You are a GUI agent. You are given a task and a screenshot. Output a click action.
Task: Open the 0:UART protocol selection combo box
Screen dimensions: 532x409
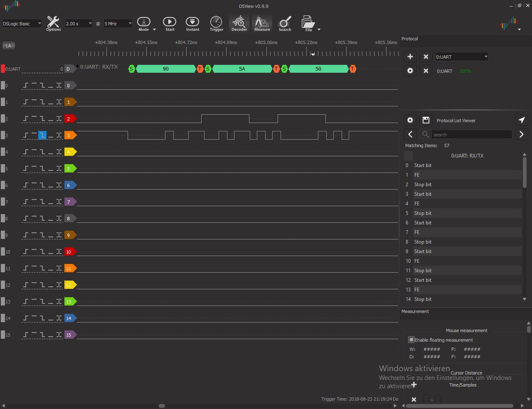(x=461, y=57)
